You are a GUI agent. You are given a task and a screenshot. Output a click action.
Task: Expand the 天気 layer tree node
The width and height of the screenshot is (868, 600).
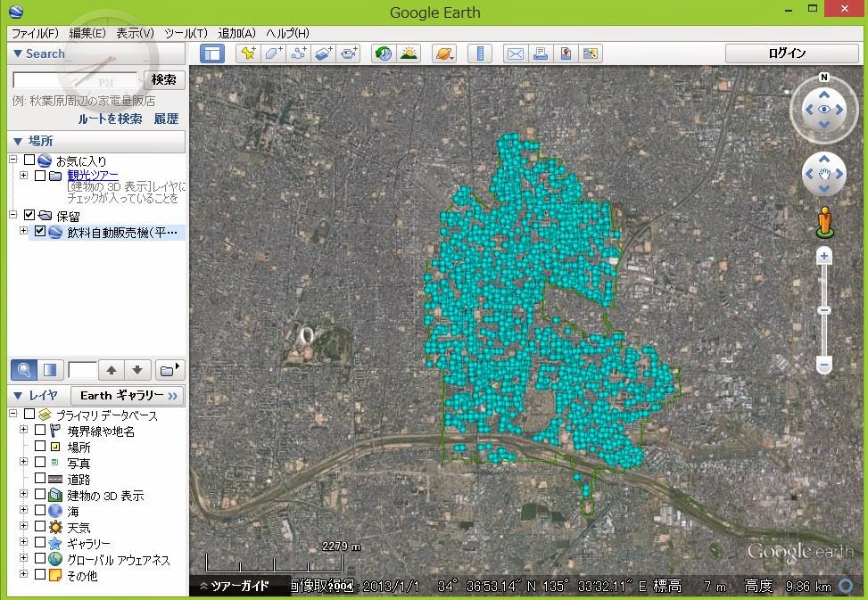(23, 526)
